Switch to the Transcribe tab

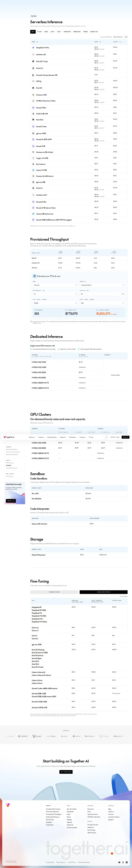point(67,32)
